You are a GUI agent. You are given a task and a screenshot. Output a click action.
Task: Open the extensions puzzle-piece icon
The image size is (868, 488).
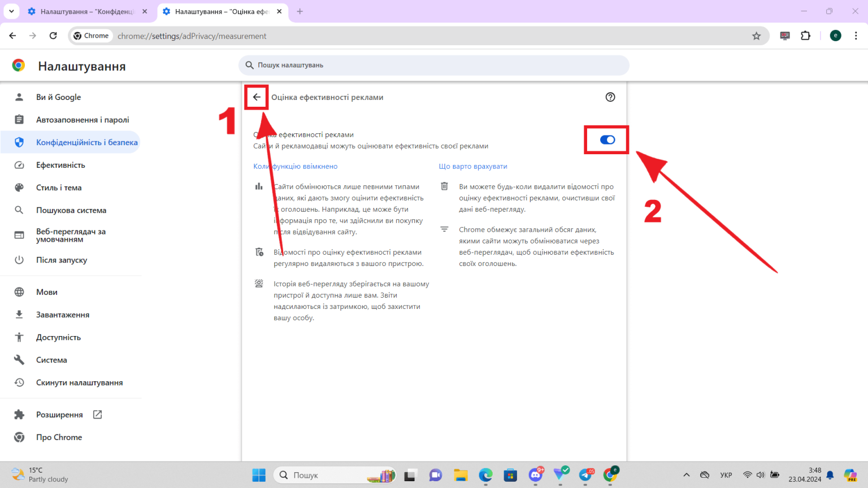click(805, 36)
